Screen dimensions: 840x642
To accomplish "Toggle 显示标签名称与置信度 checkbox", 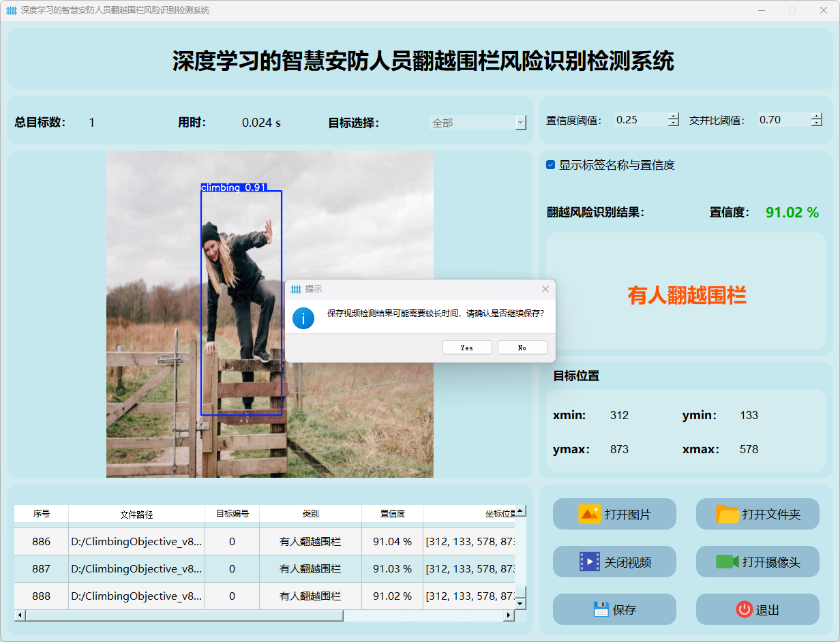I will point(551,165).
